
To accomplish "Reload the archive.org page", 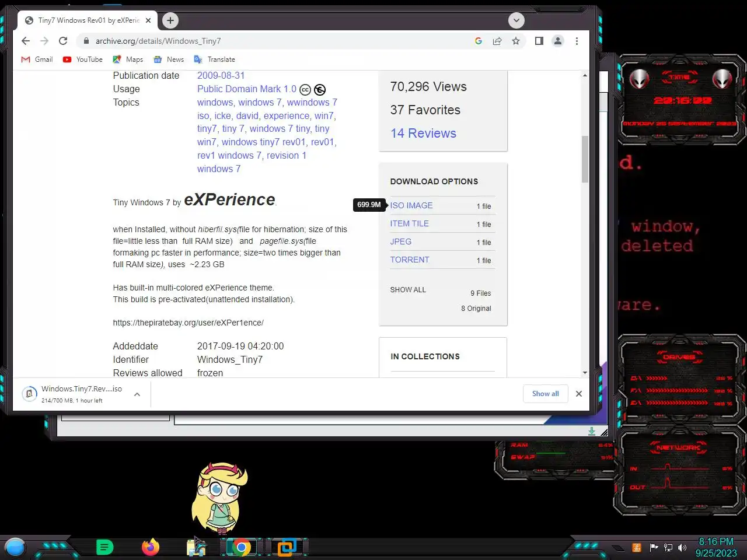I will click(63, 41).
